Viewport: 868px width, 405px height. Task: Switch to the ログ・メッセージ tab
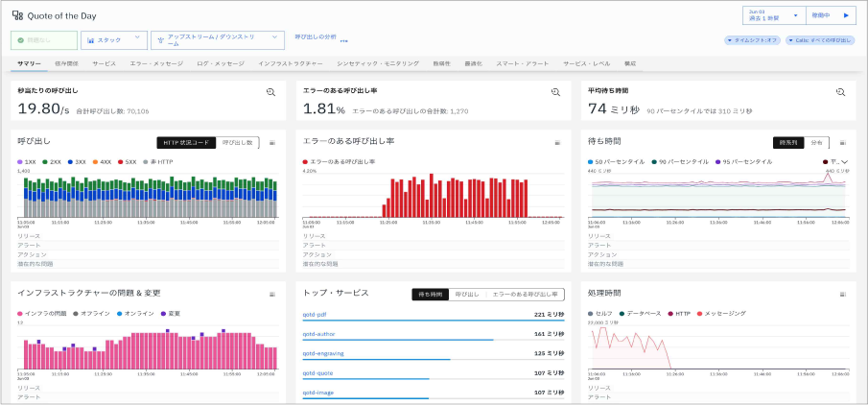tap(221, 63)
